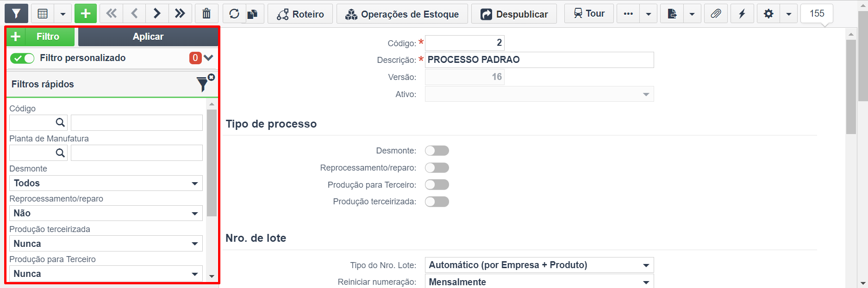Click the filter funnel icon in toolbar
Image resolution: width=868 pixels, height=288 pixels.
(x=16, y=14)
